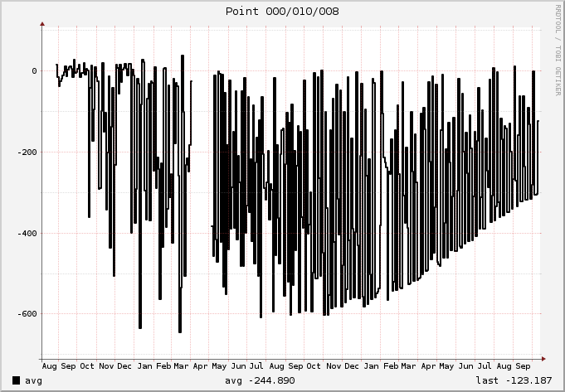Click the 'Jul' label after the final 'Jun'
The height and width of the screenshot is (392, 565).
[x=484, y=366]
